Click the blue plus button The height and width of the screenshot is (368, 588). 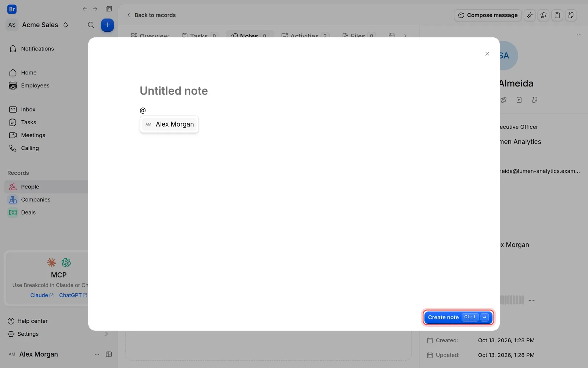click(x=107, y=25)
